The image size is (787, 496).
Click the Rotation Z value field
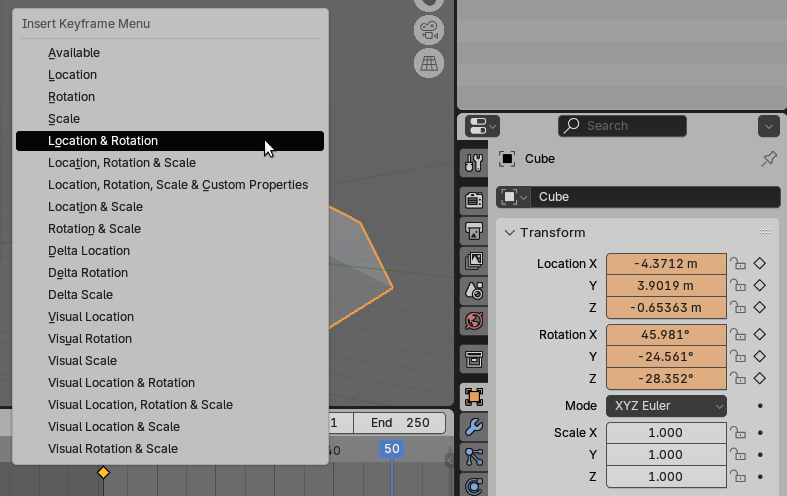click(x=666, y=379)
